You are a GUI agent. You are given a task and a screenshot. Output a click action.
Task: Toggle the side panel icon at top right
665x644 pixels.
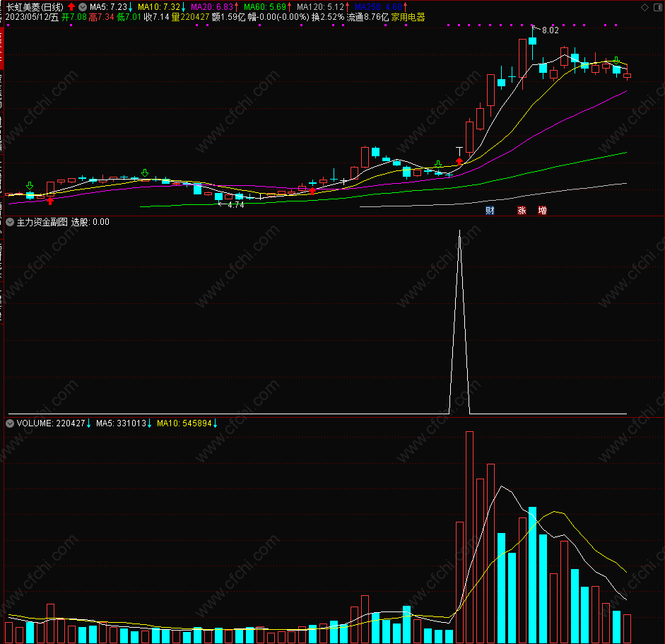pyautogui.click(x=658, y=7)
